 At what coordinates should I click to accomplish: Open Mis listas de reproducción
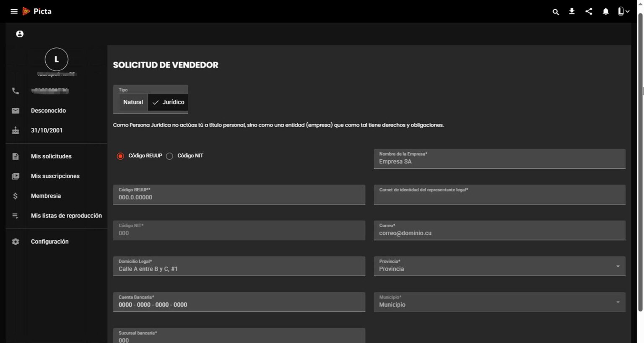66,216
